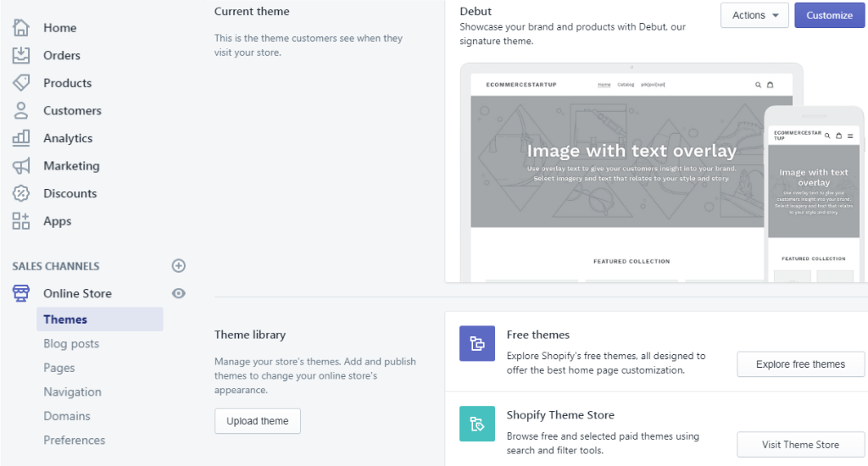868x466 pixels.
Task: Open Pages submenu item
Action: coord(59,368)
